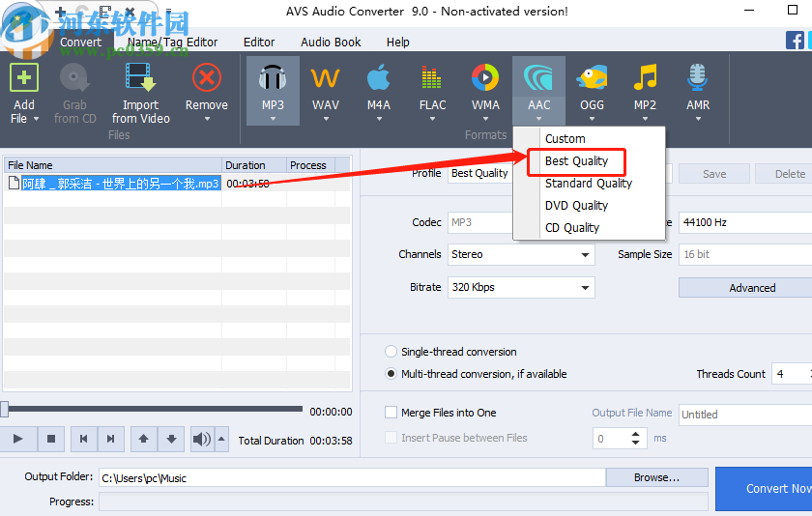Select Single-thread conversion option
This screenshot has height=516, width=812.
pos(391,352)
